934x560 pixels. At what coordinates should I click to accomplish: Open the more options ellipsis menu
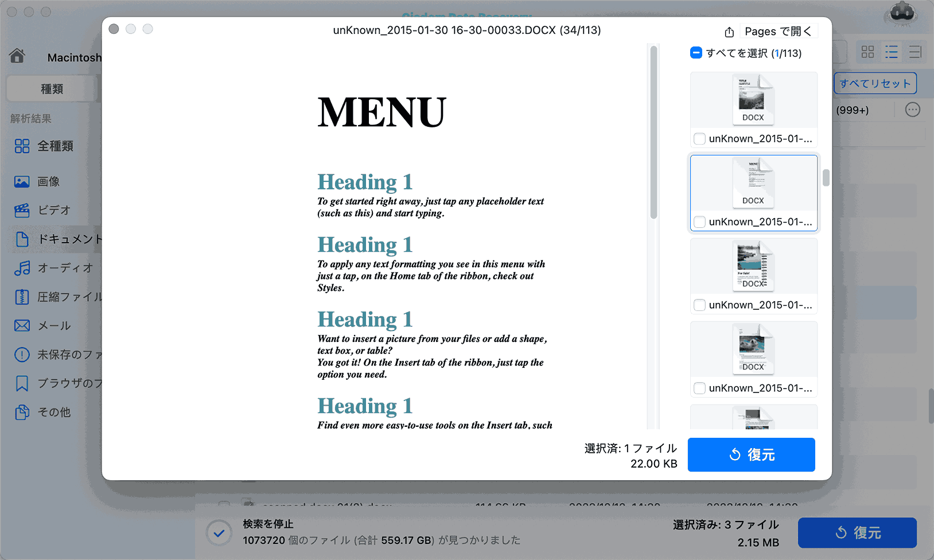click(912, 110)
